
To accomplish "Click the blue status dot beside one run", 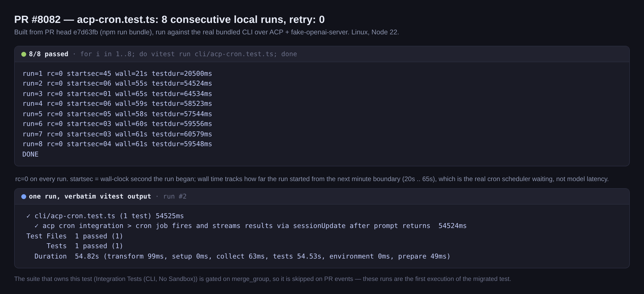I will (24, 197).
